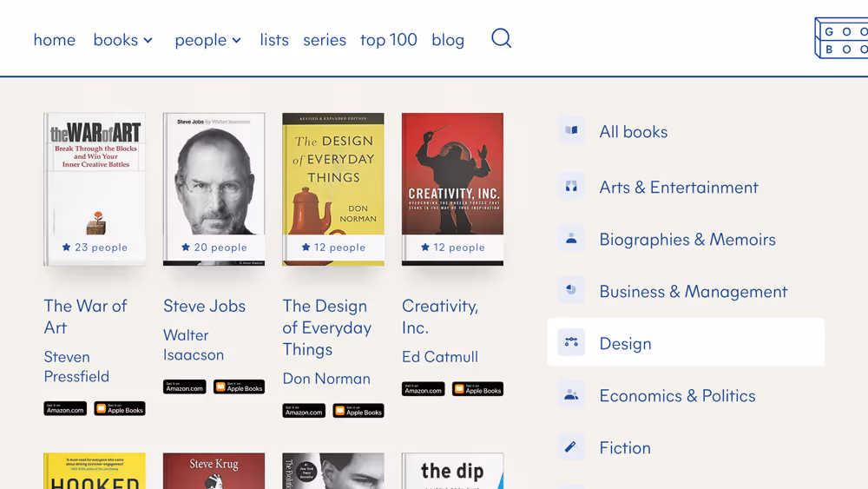Open the series page

(x=325, y=40)
